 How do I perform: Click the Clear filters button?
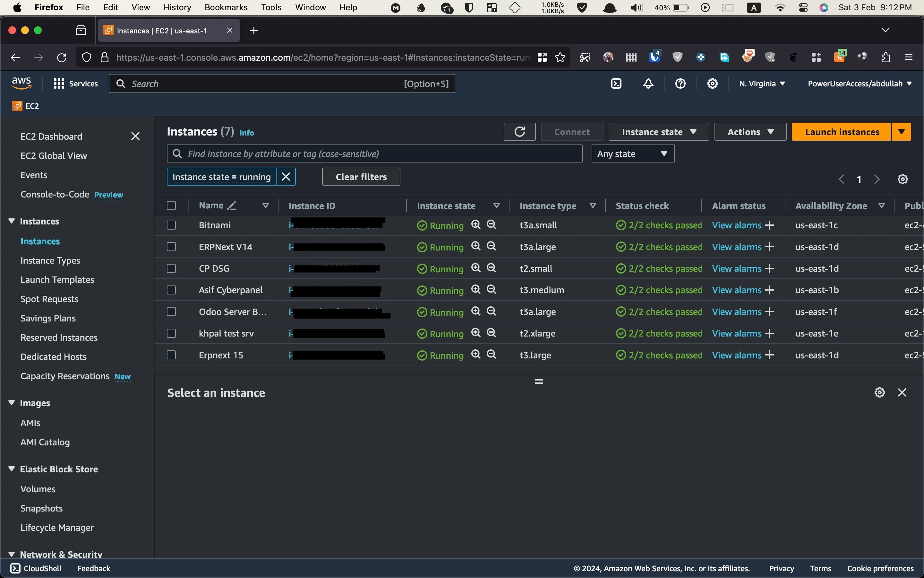pyautogui.click(x=361, y=177)
